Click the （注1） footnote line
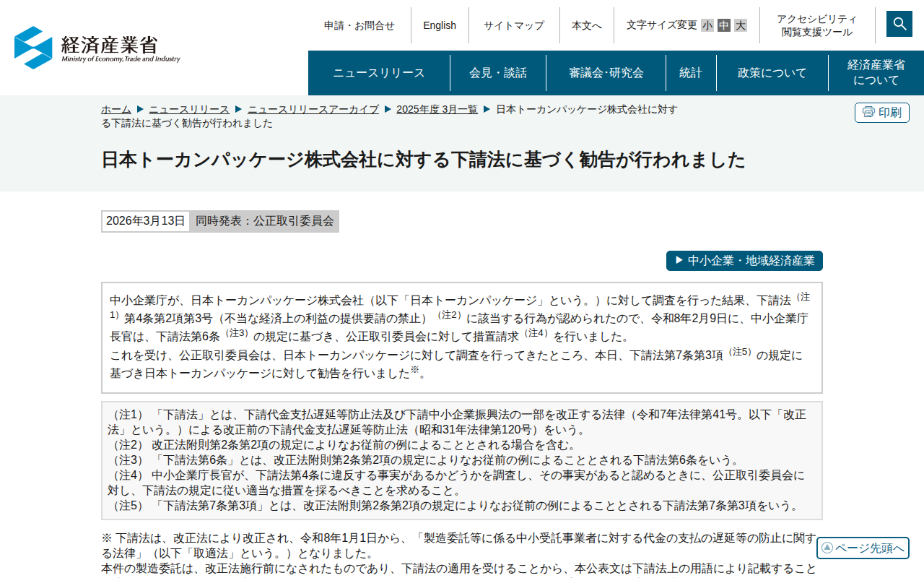 (x=457, y=422)
